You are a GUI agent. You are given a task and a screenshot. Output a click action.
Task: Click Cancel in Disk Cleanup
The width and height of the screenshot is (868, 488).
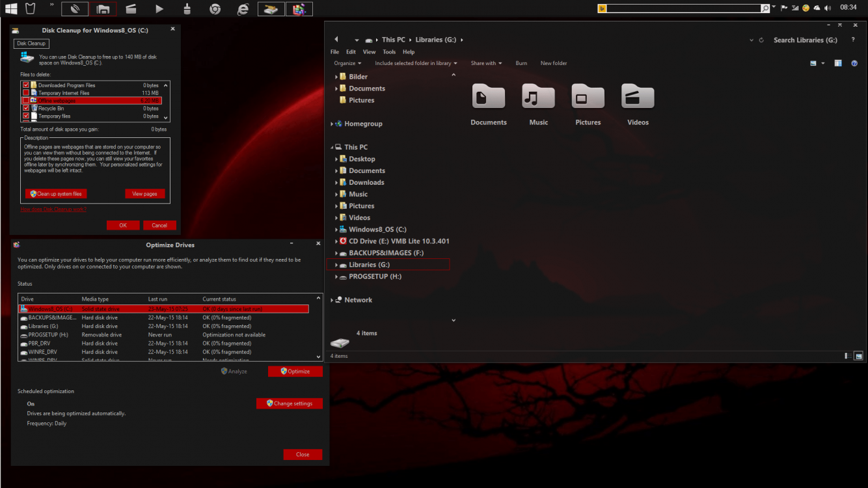[159, 225]
